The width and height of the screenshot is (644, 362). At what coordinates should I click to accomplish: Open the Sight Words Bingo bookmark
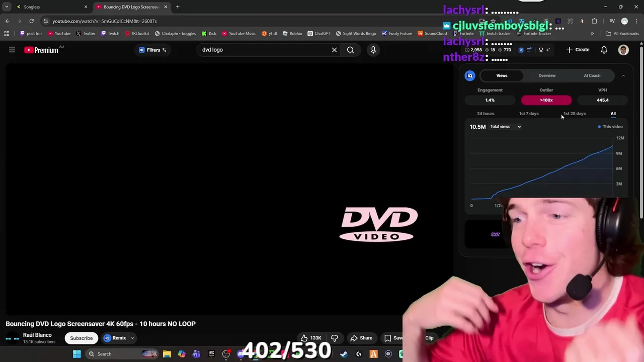pyautogui.click(x=356, y=34)
